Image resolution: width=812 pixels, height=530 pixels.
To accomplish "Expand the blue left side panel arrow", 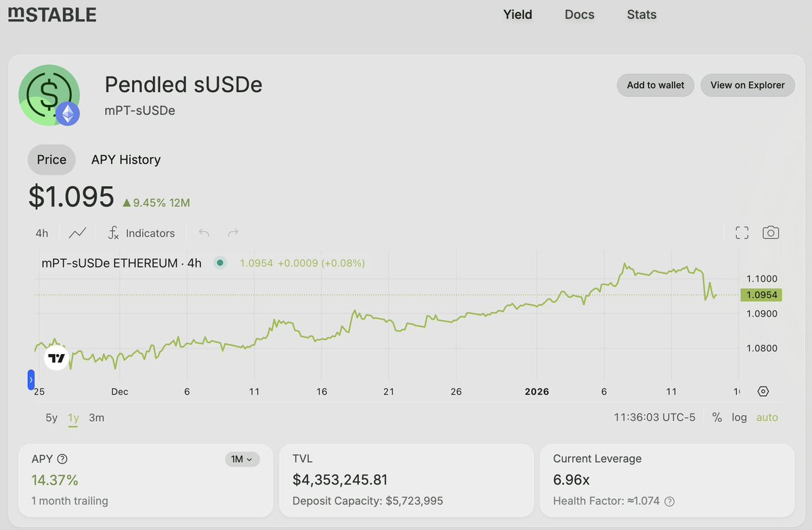I will click(x=30, y=380).
